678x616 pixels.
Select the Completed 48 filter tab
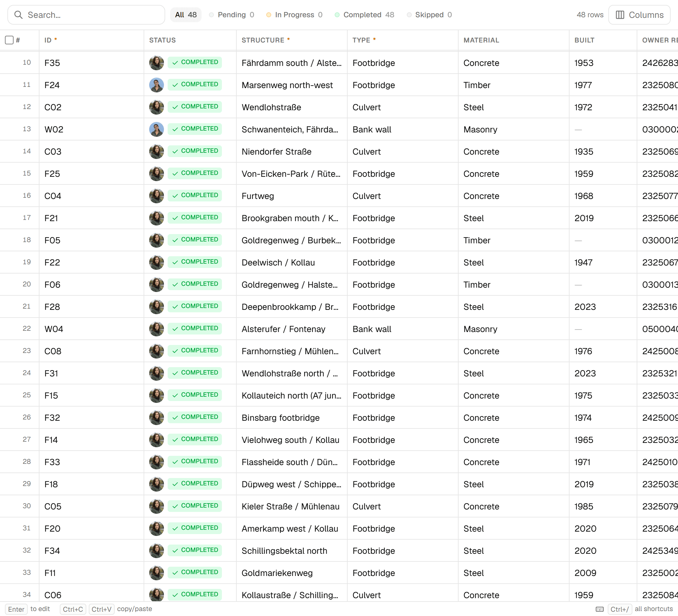tap(364, 15)
